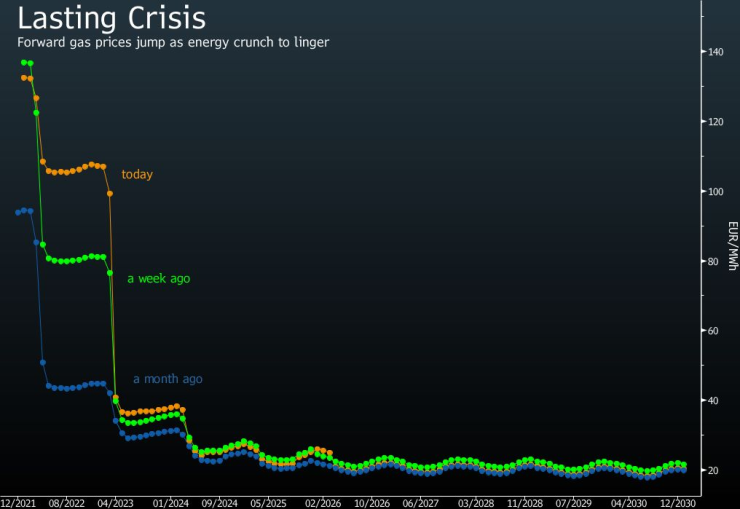Click the 06/2027 date on the x-axis
This screenshot has width=740, height=509.
pos(422,502)
